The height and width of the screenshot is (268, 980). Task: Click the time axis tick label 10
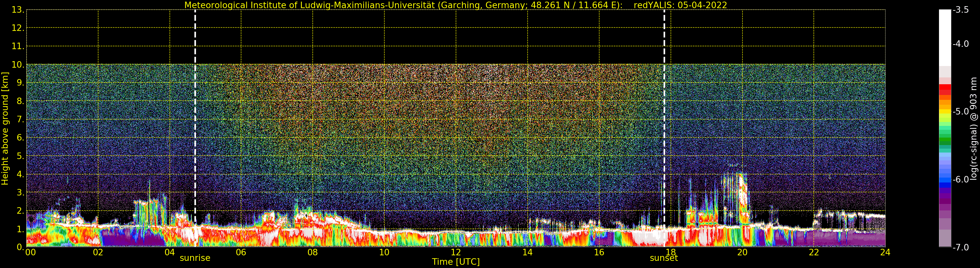coord(384,252)
